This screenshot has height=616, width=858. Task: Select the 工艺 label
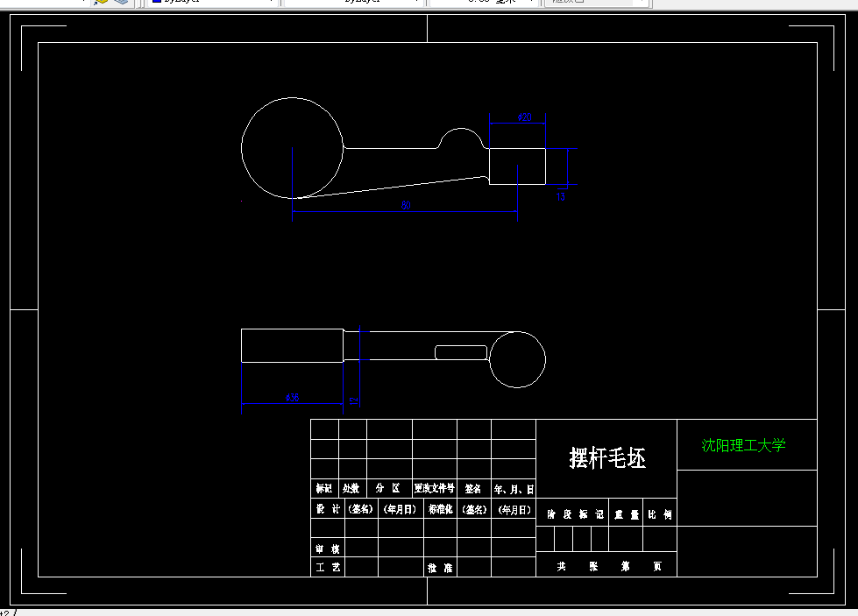pos(328,567)
